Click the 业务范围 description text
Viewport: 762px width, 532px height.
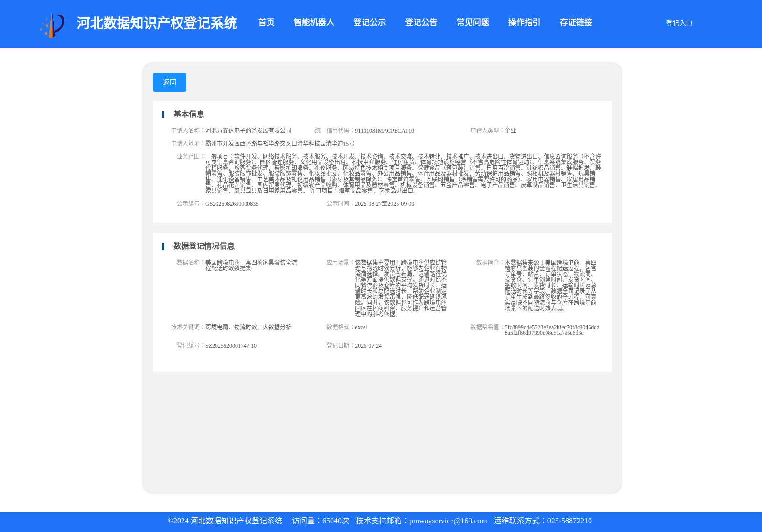[403, 173]
